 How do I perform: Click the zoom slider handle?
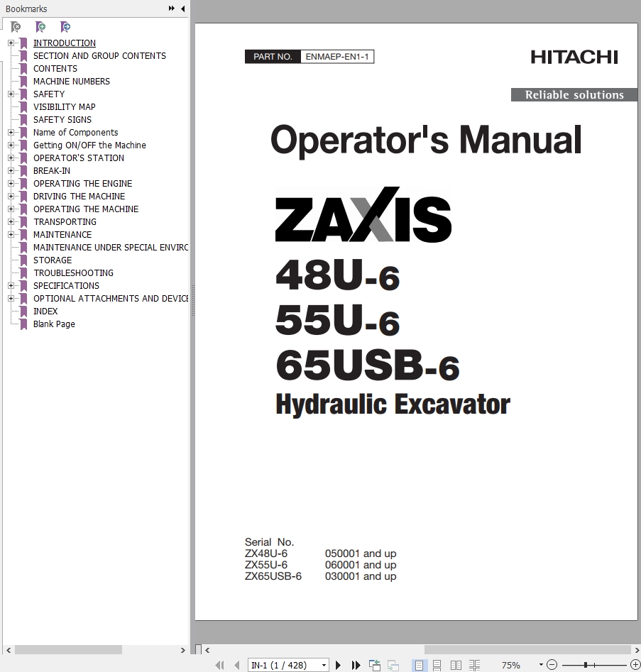pyautogui.click(x=585, y=665)
